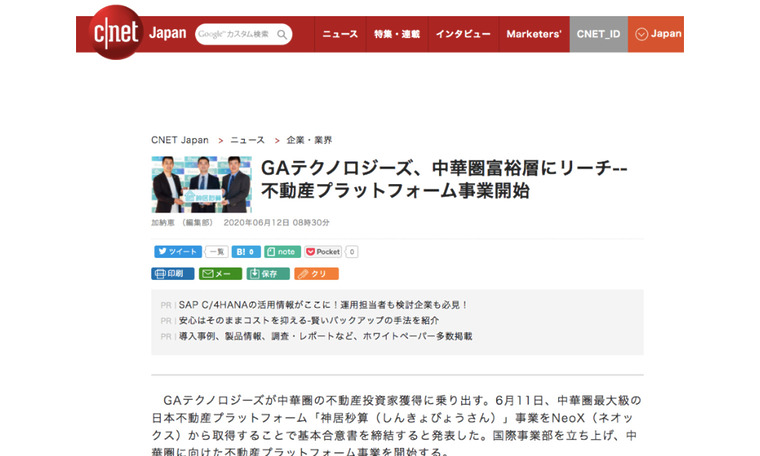The image size is (760, 456).
Task: Save article to Pocket
Action: [x=323, y=252]
